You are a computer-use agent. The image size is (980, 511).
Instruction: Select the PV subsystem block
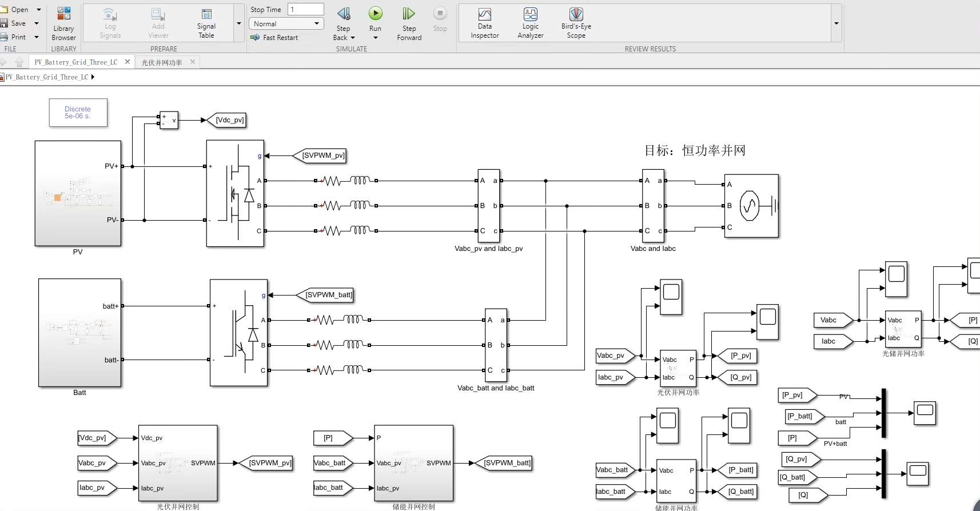click(x=78, y=193)
